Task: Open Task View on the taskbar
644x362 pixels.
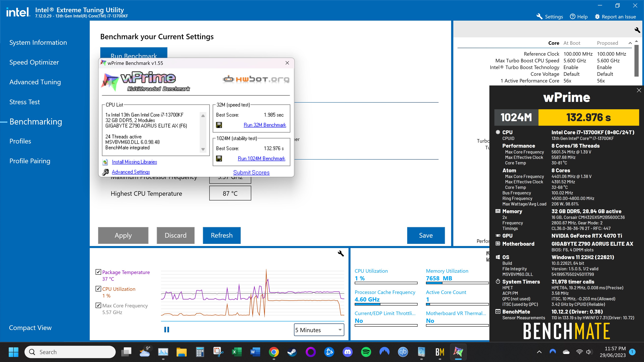Action: tap(126, 352)
